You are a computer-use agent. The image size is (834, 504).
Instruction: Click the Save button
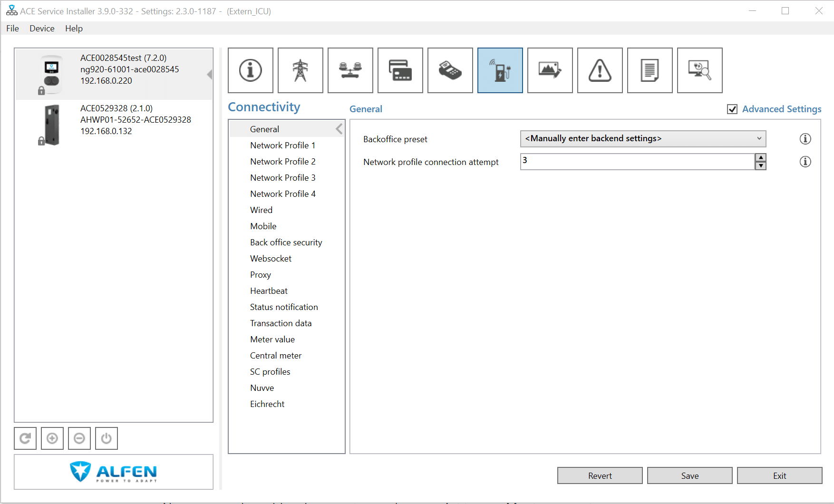click(689, 475)
